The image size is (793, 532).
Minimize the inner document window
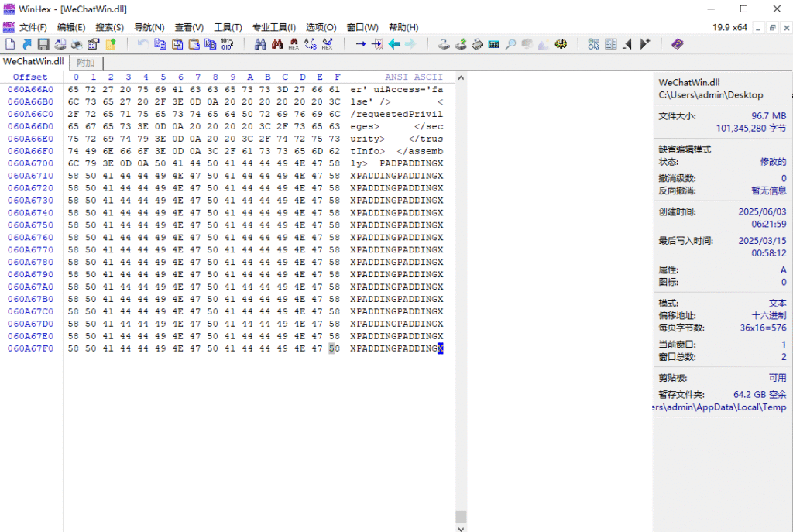point(758,29)
